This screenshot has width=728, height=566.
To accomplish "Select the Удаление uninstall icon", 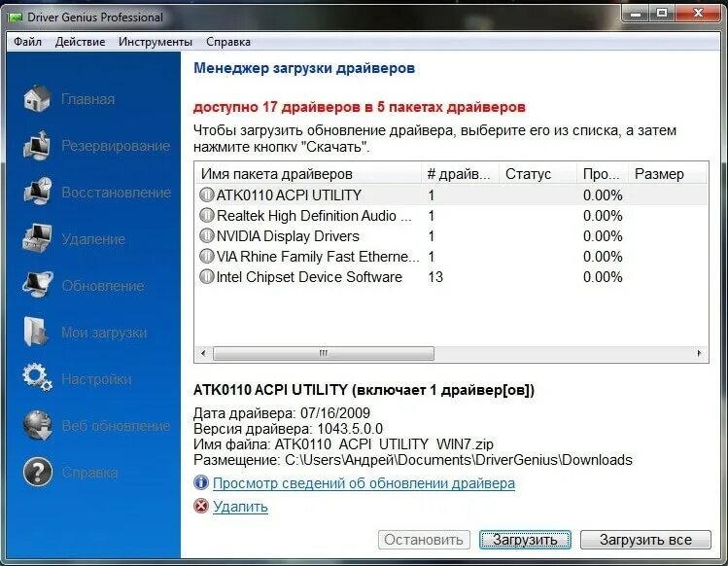I will click(37, 238).
